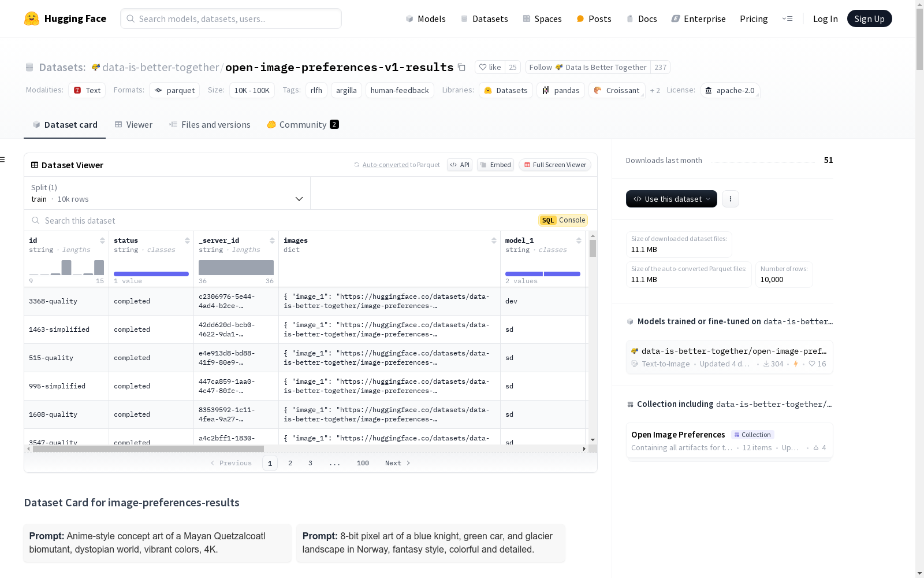Go to page 3 of the viewer
Viewport: 924px width, 578px height.
click(x=310, y=463)
